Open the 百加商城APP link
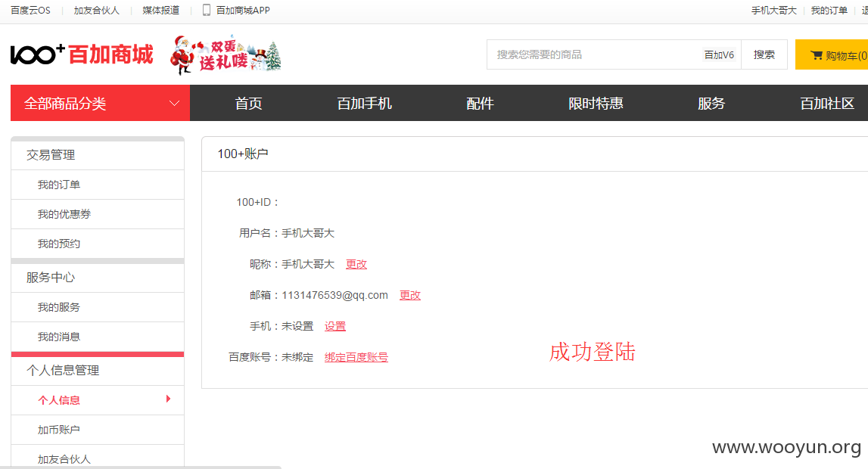 click(x=243, y=11)
